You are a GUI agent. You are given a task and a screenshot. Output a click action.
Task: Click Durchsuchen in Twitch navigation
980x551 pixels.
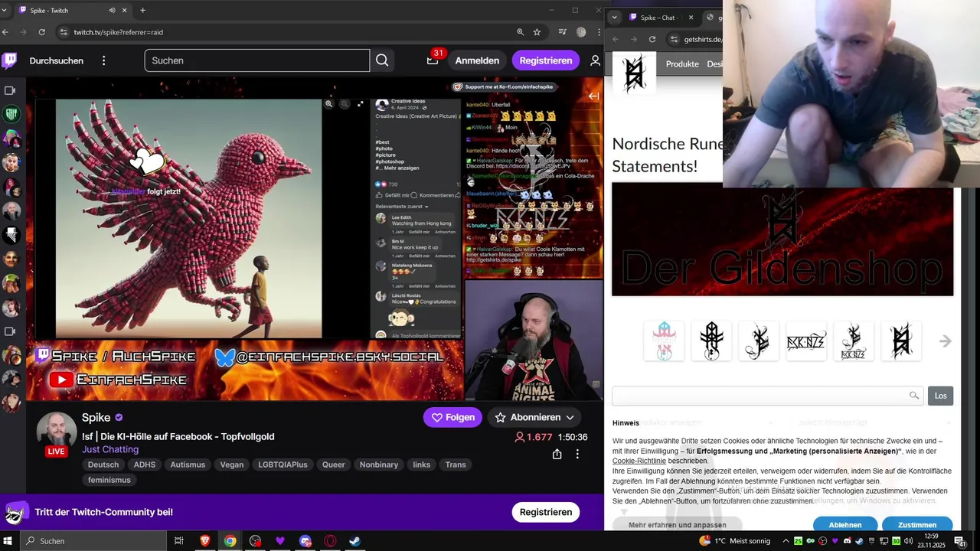click(x=57, y=60)
